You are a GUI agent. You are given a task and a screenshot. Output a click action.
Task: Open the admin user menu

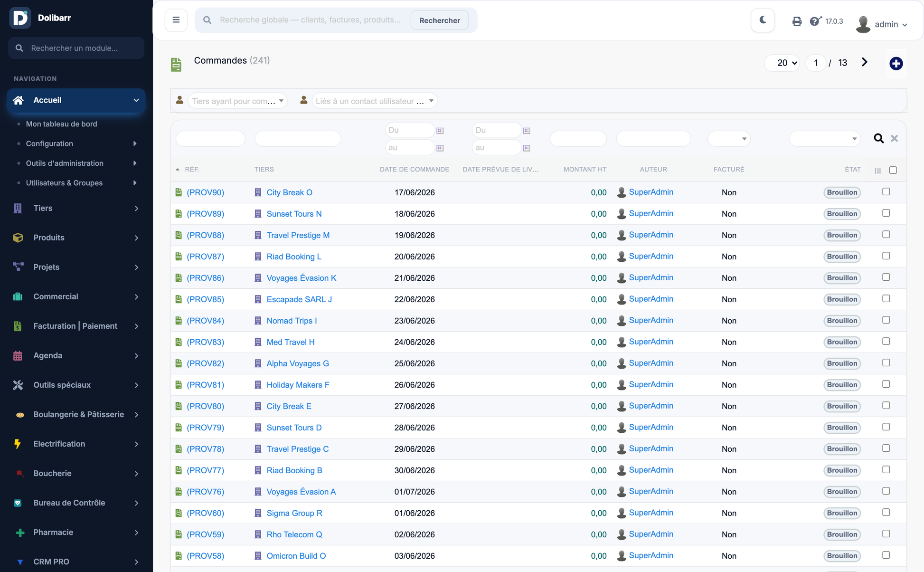(x=882, y=24)
